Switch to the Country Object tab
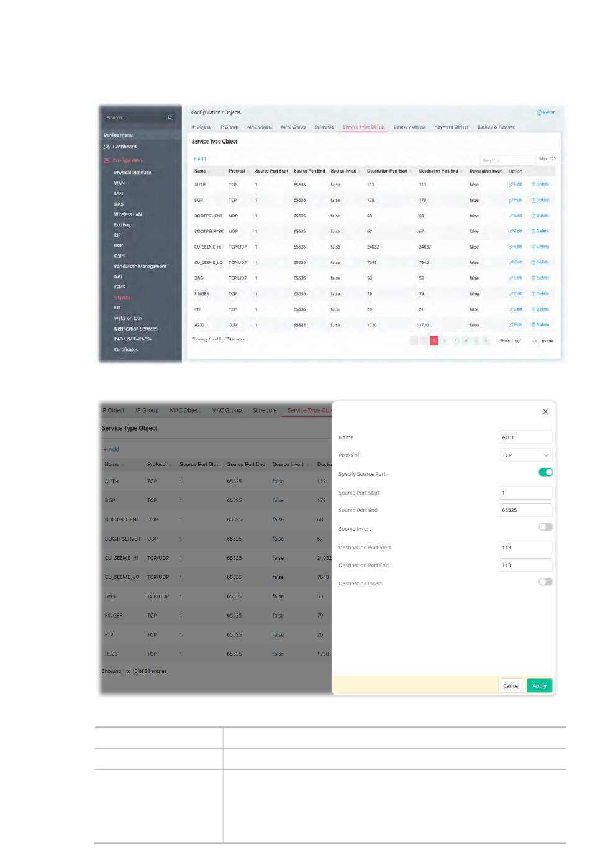 pos(409,127)
